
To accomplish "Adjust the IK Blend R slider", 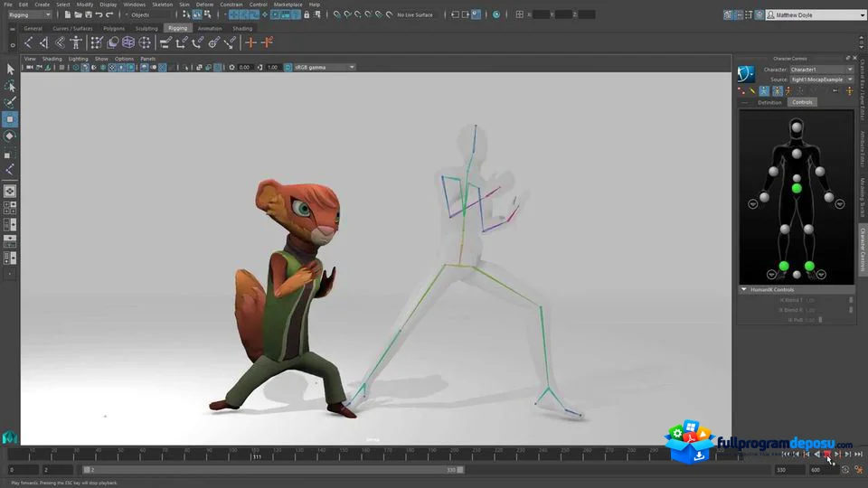I will point(851,310).
